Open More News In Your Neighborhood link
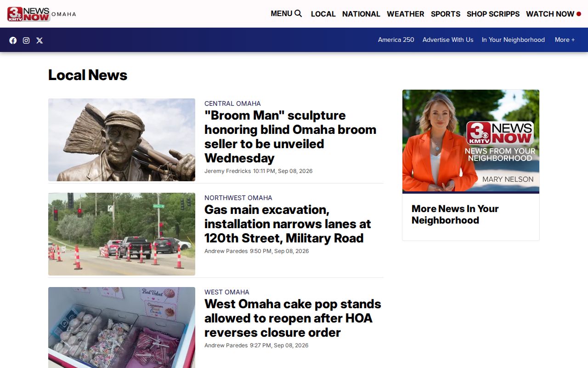Viewport: 588px width, 368px height. point(455,214)
